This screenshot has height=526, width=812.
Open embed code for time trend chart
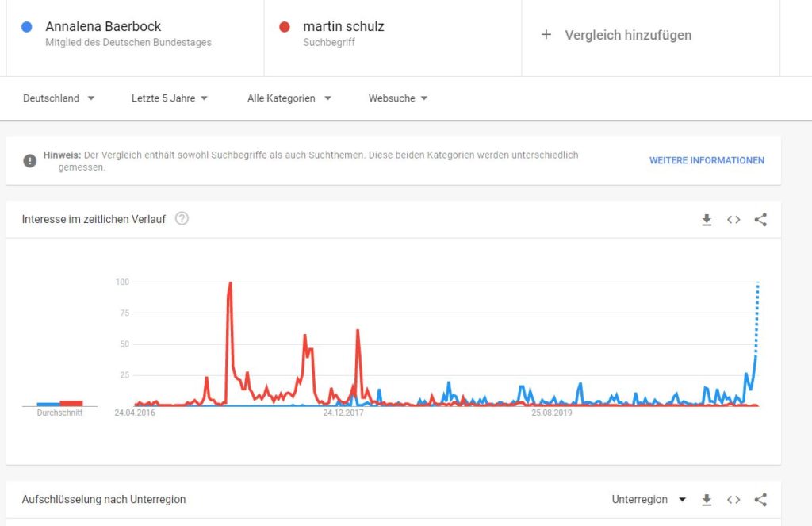point(733,220)
